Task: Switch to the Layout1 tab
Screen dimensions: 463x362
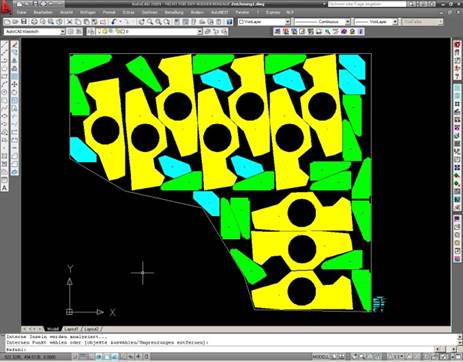Action: (71, 329)
